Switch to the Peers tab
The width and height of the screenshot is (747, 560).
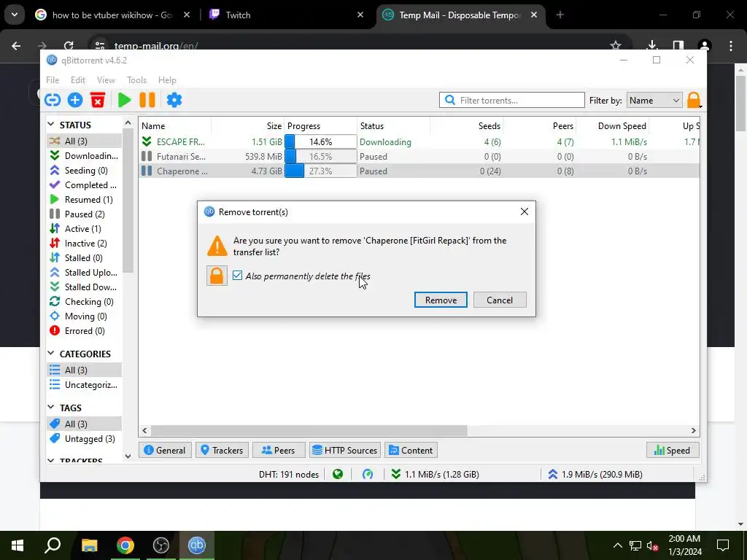(279, 450)
